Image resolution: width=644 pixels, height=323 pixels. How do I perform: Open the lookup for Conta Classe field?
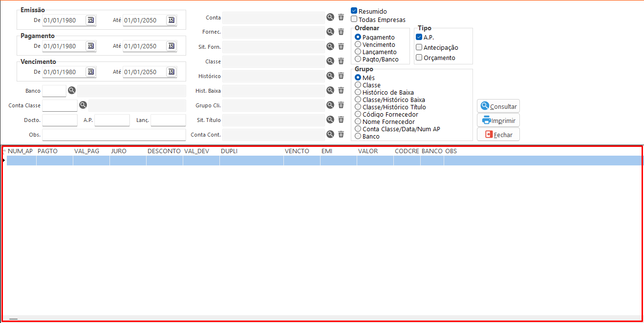pos(83,105)
